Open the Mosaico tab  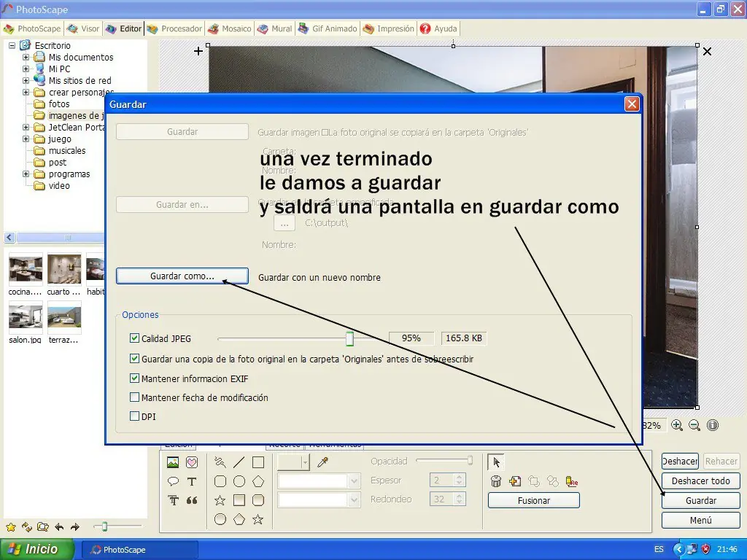tap(230, 28)
